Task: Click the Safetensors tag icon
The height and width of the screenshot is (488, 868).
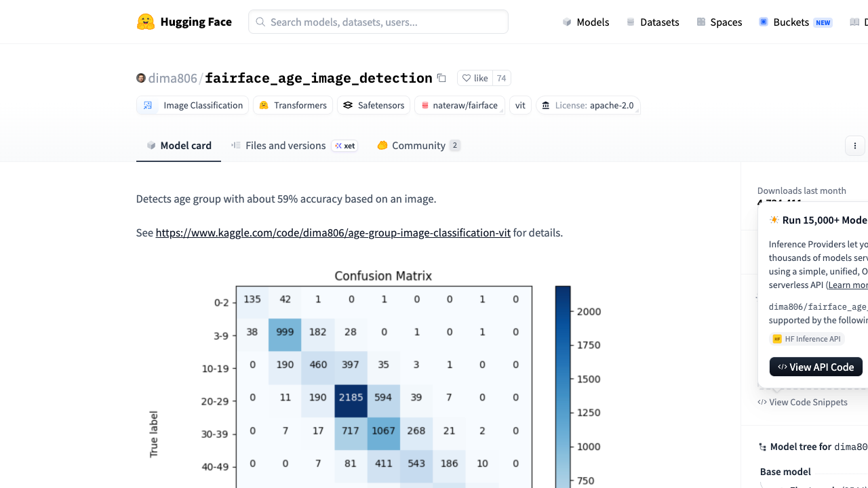Action: coord(348,105)
